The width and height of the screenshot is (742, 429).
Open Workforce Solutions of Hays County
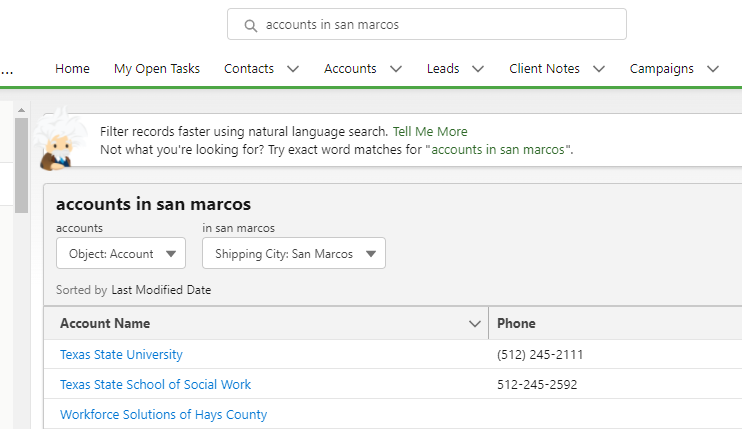163,415
